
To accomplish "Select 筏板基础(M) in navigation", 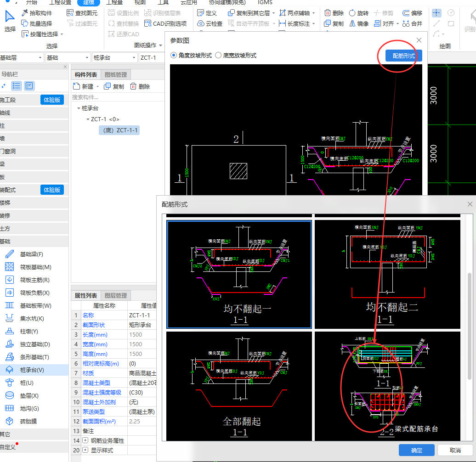I will (35, 267).
